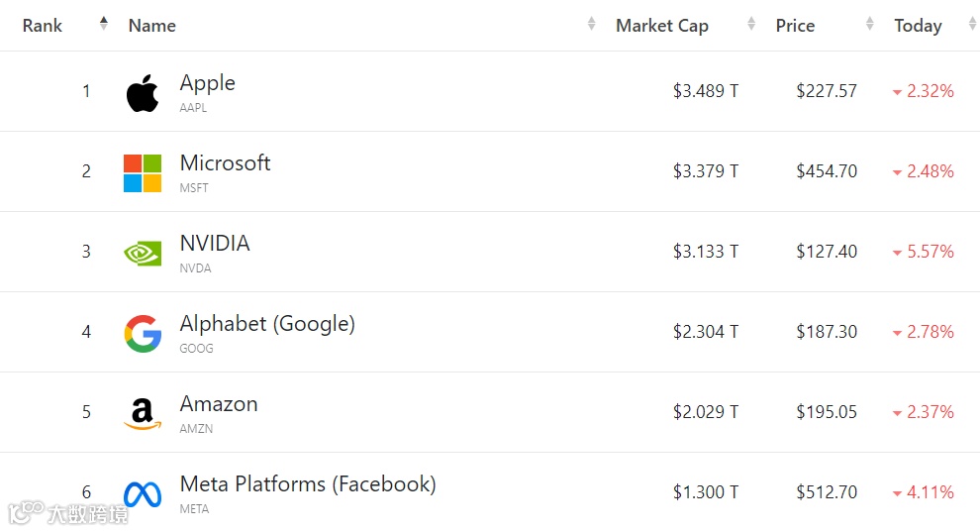Open NVIDIA company page

[215, 244]
